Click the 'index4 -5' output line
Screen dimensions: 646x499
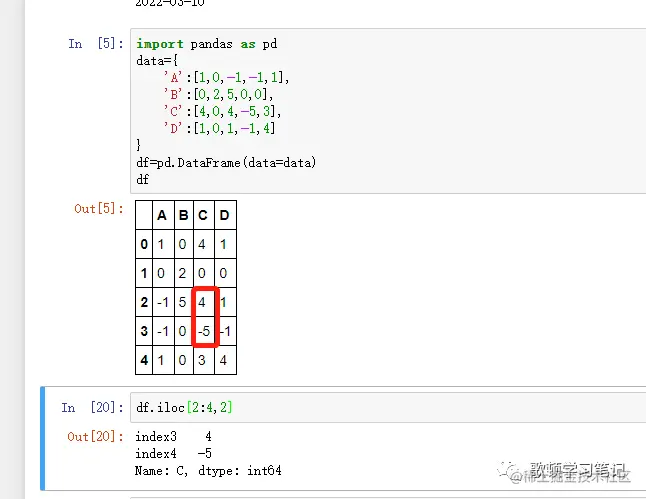point(173,453)
